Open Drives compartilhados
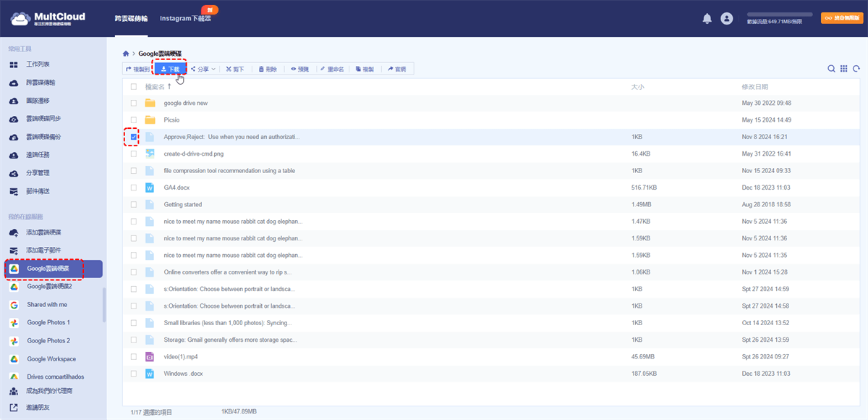This screenshot has width=868, height=420. pos(55,377)
